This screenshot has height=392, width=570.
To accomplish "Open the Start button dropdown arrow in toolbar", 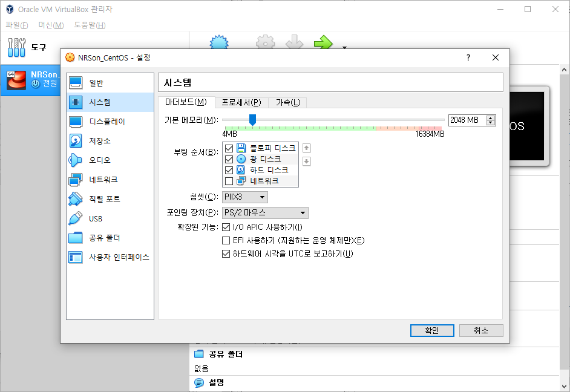I will [x=345, y=47].
